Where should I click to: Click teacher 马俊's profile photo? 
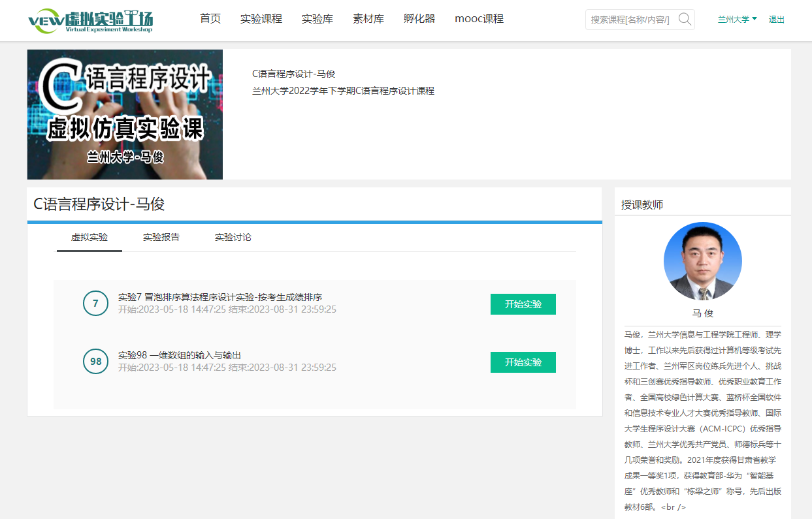coord(702,261)
